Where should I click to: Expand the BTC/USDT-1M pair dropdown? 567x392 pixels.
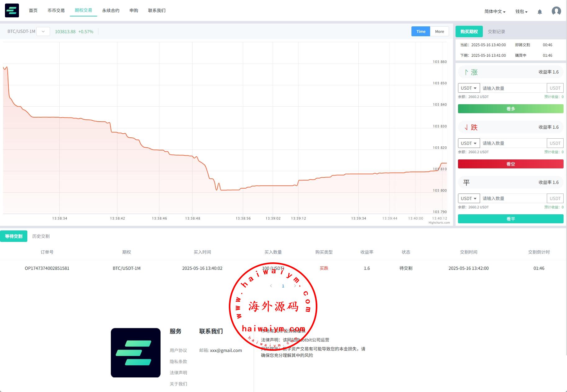tap(43, 32)
